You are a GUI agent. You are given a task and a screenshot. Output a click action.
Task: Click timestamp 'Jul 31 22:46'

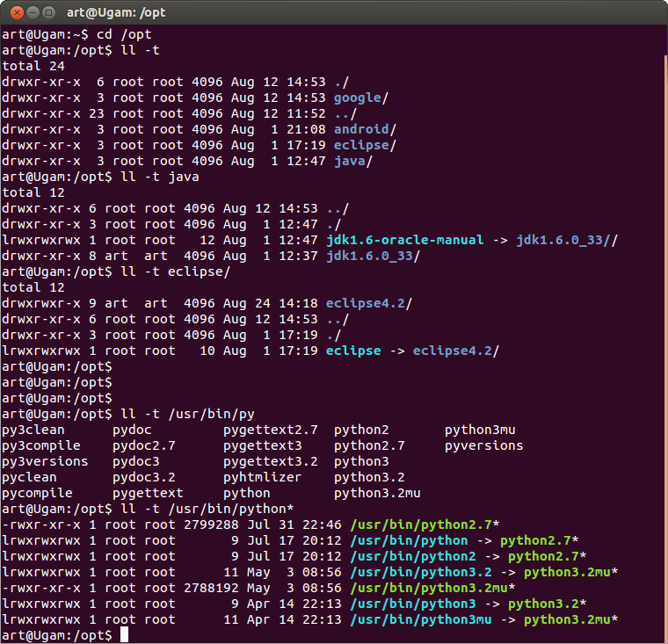click(294, 525)
